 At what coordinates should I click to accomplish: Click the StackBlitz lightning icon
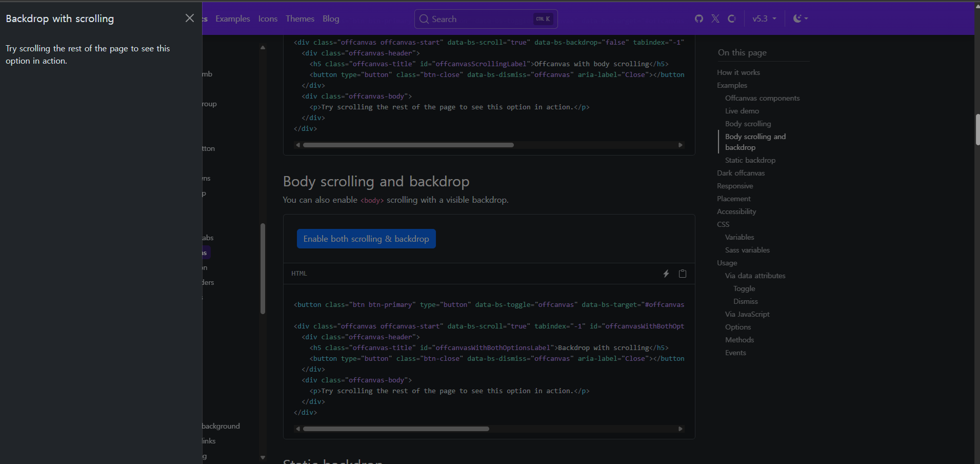tap(666, 274)
